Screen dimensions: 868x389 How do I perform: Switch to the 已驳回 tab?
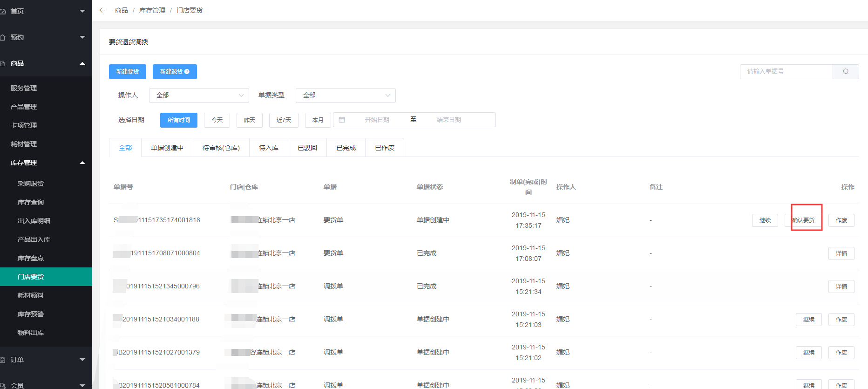point(307,148)
